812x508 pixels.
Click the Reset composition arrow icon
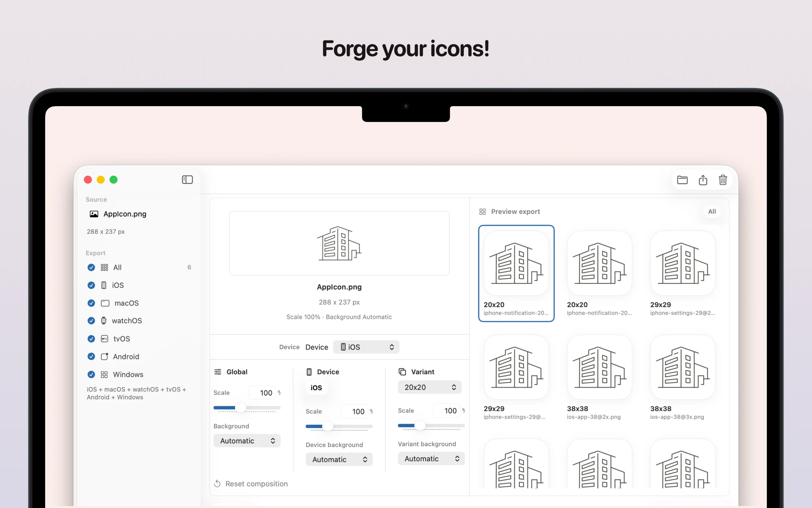[218, 484]
